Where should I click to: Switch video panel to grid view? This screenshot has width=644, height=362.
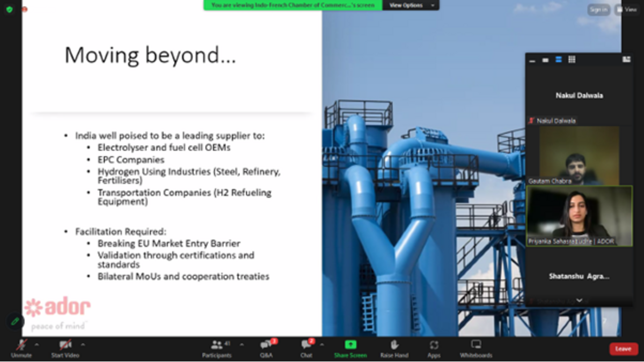tap(572, 60)
